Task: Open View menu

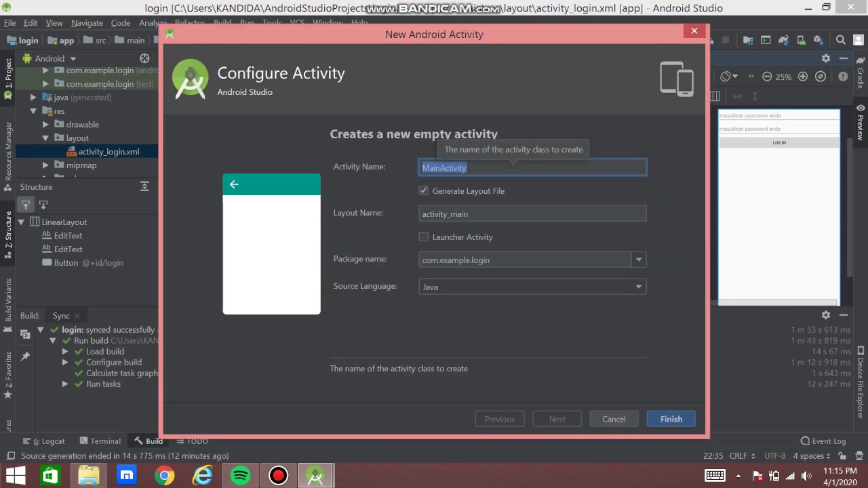Action: tap(54, 22)
